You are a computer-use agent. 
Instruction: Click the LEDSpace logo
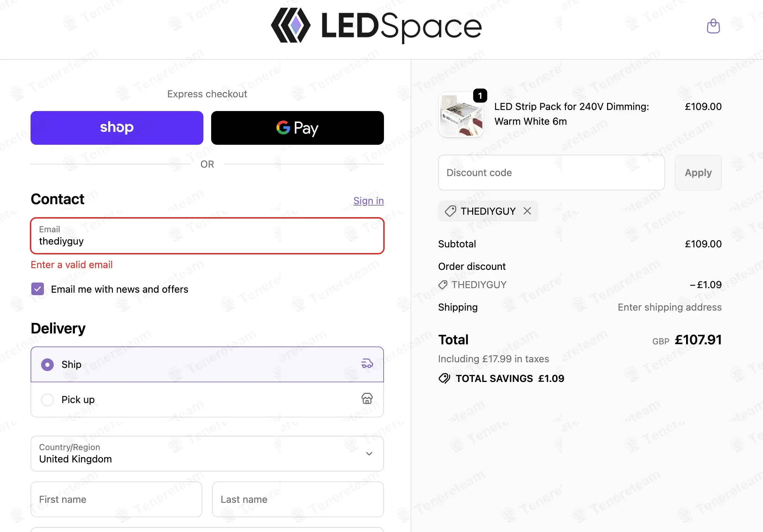click(x=376, y=26)
